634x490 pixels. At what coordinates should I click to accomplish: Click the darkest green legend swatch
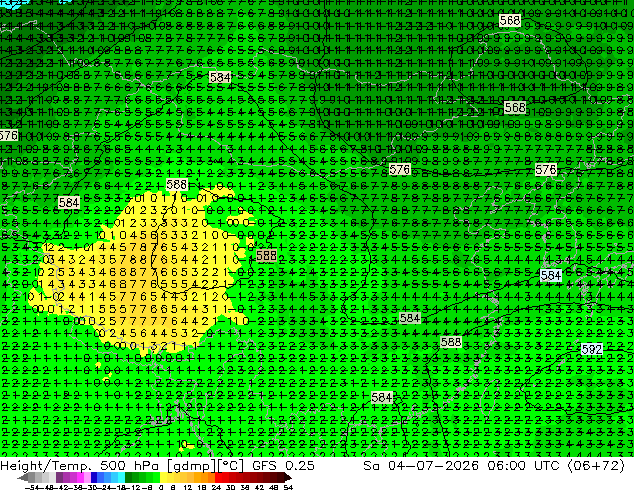coord(129,477)
